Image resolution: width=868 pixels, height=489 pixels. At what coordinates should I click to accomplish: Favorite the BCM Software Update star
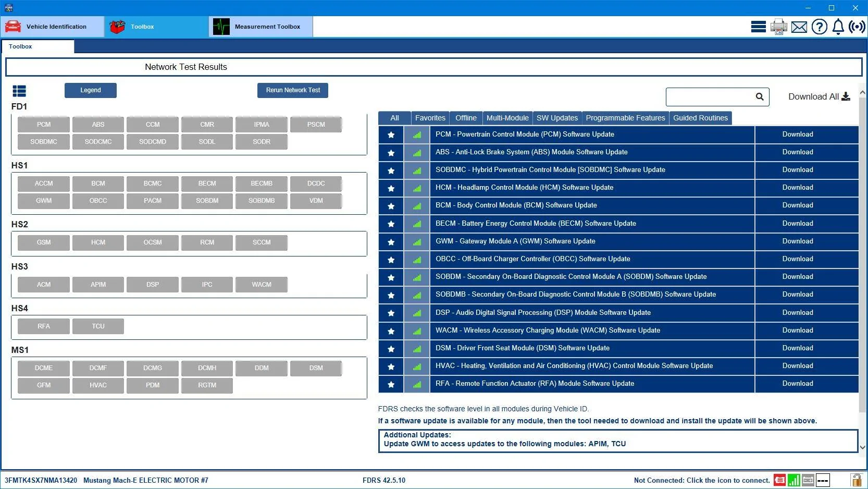pos(391,206)
